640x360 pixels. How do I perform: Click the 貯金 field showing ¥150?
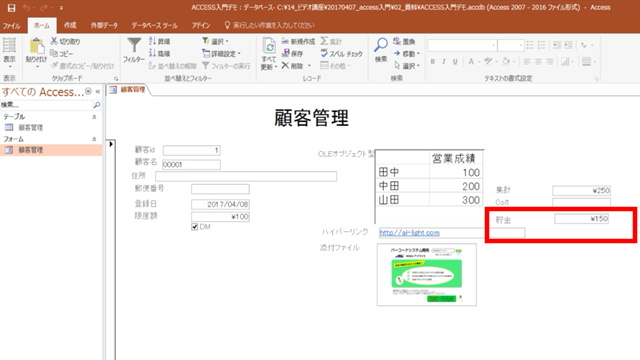582,219
